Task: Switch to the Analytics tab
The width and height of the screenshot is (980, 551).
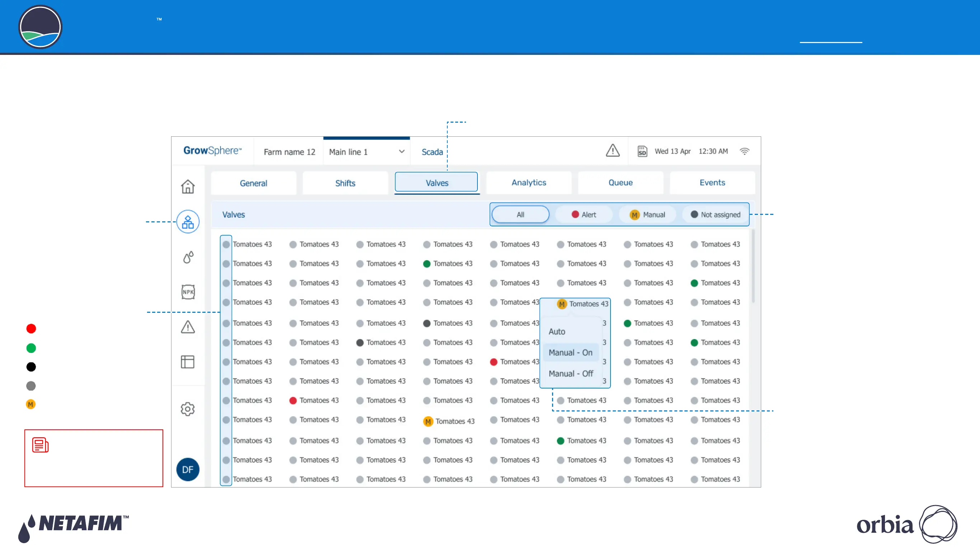Action: coord(529,182)
